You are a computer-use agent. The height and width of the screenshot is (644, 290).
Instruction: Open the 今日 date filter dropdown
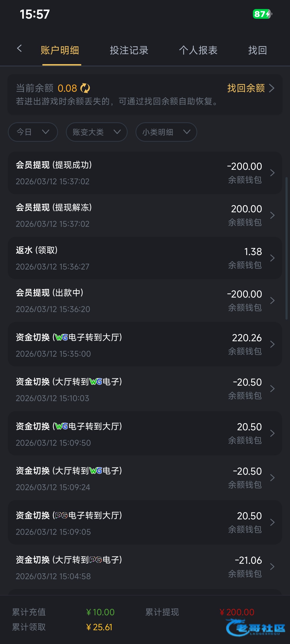pyautogui.click(x=33, y=132)
